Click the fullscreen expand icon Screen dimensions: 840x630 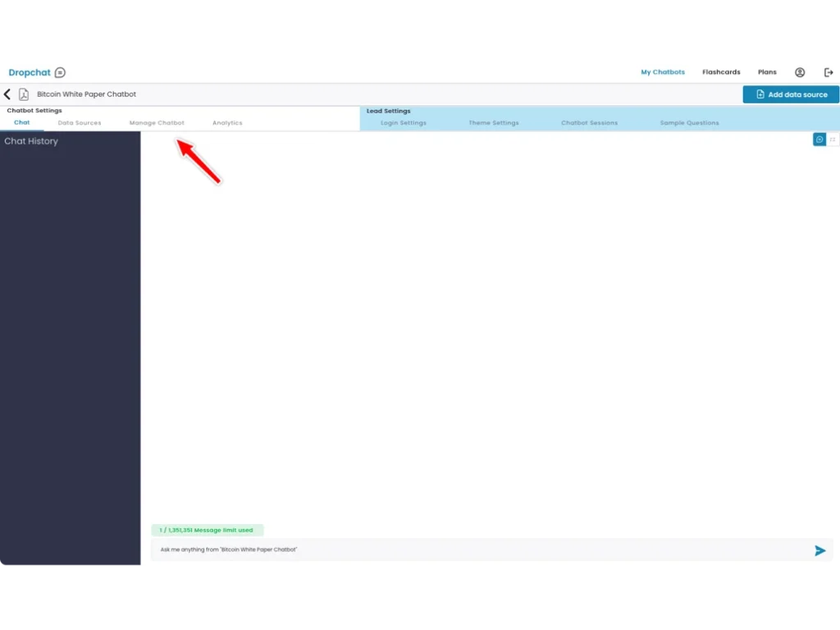(x=832, y=139)
